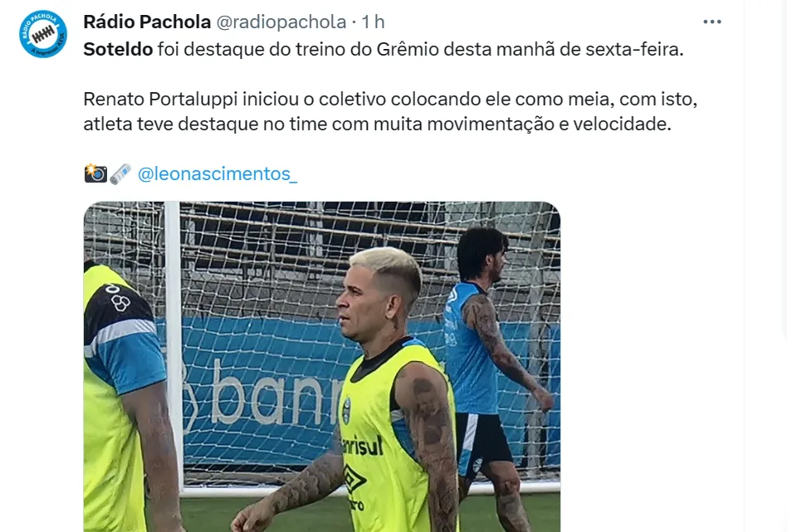Image resolution: width=787 pixels, height=532 pixels.
Task: Open the three-dot more options menu
Action: coord(711,22)
